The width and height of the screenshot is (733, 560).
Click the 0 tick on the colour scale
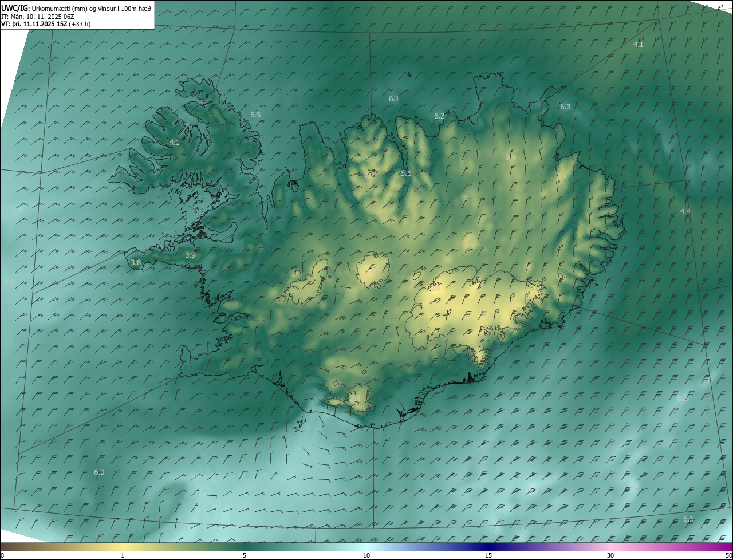tap(2, 556)
